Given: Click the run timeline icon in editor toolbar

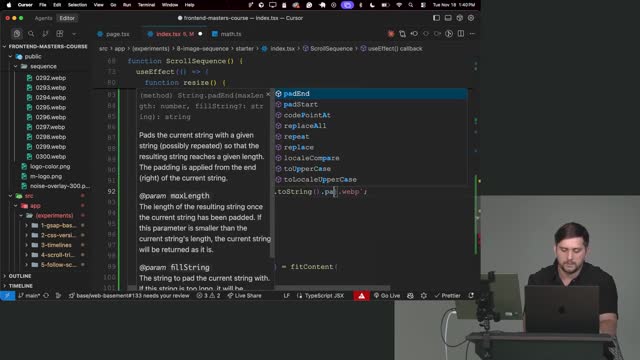Looking at the screenshot, I should point(449,34).
